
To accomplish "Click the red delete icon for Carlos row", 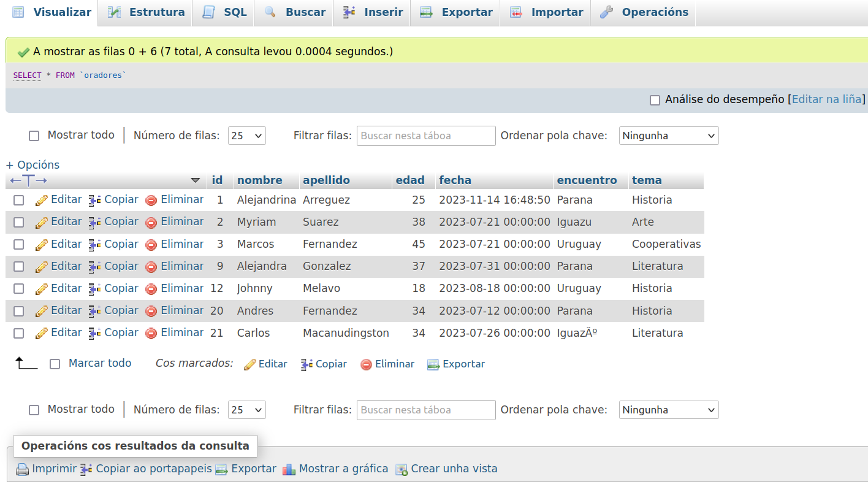I will click(151, 333).
